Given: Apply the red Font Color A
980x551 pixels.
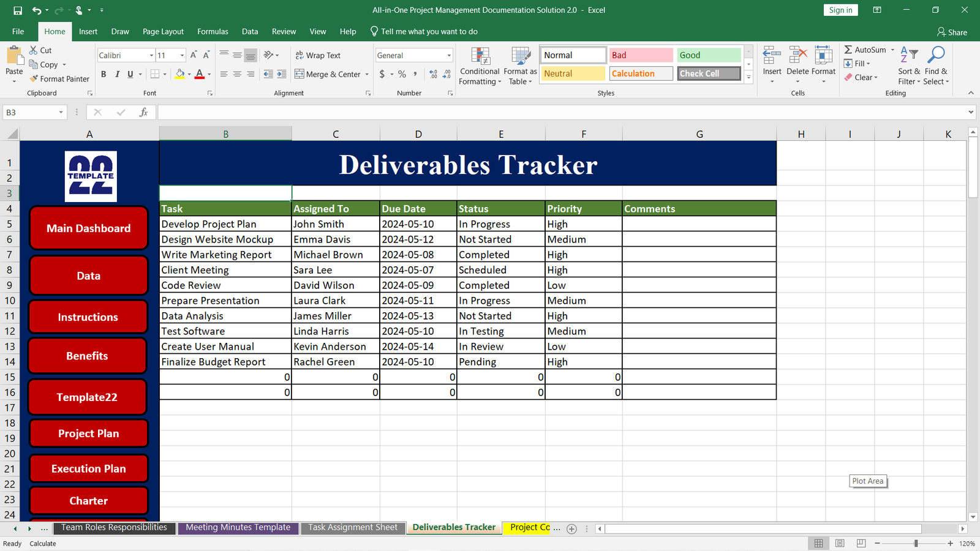Looking at the screenshot, I should point(200,74).
